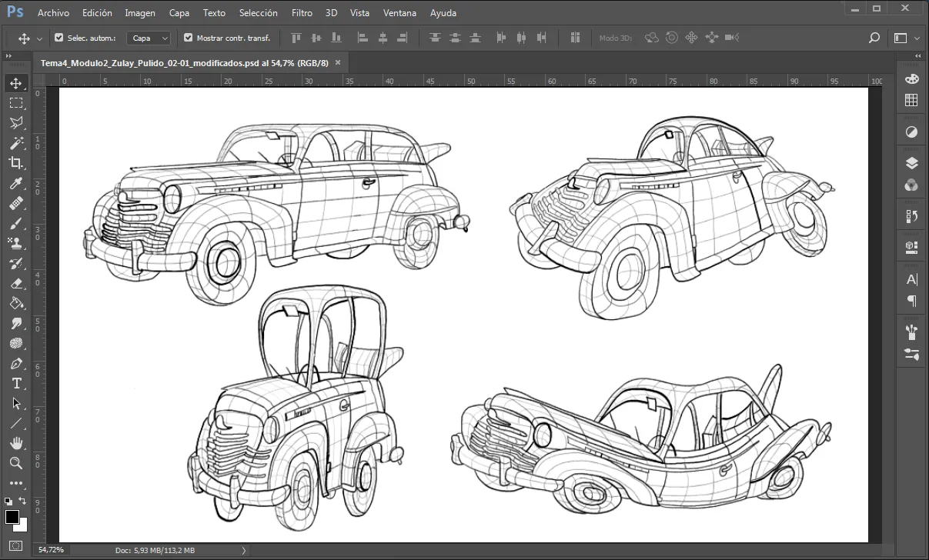Expand the toolbox double-arrow
The image size is (929, 560).
(x=8, y=57)
